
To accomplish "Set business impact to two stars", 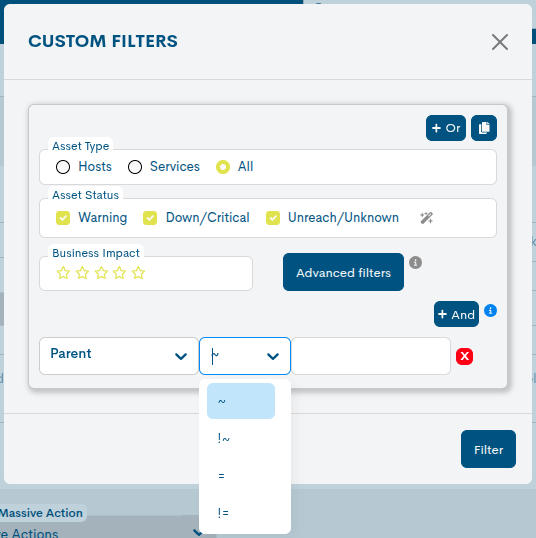I will point(82,273).
